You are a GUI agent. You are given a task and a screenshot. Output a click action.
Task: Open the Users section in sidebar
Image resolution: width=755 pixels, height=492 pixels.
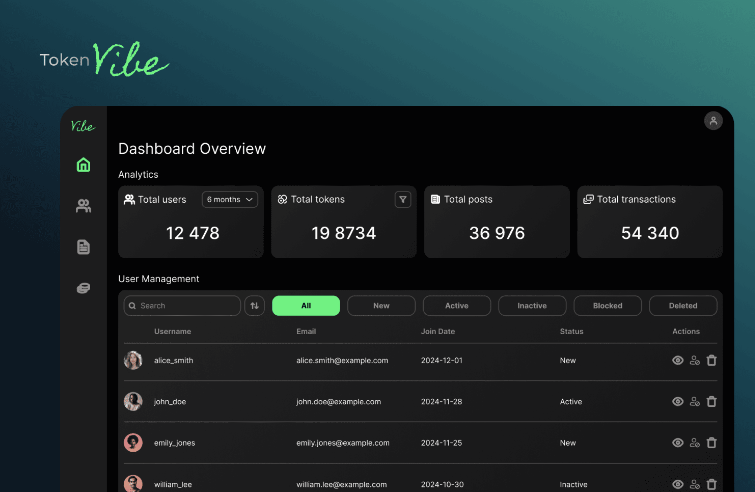[84, 206]
